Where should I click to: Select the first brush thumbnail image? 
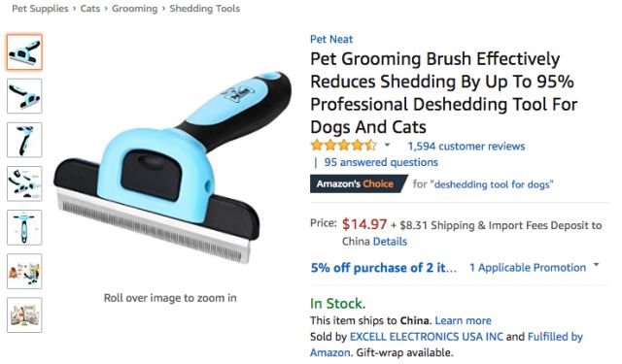[24, 52]
